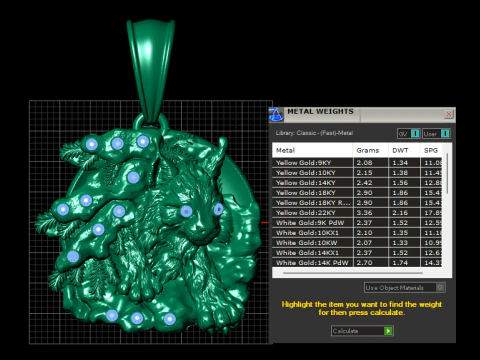The height and width of the screenshot is (360, 480).
Task: Click the 1.34 DWT value
Action: tap(400, 163)
